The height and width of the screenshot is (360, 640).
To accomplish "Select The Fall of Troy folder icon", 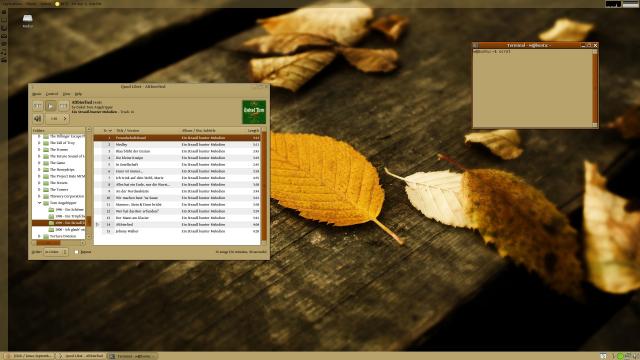I will (46, 143).
